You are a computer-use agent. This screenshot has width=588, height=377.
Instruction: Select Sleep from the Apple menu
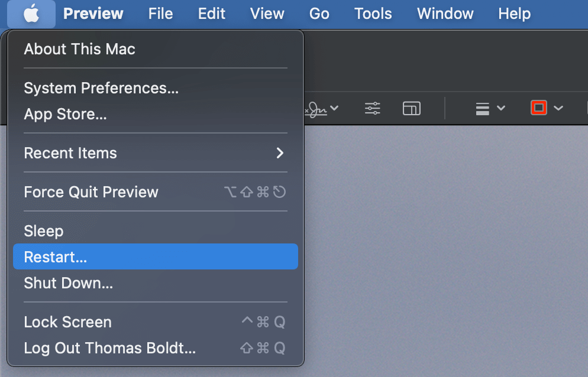tap(155, 231)
